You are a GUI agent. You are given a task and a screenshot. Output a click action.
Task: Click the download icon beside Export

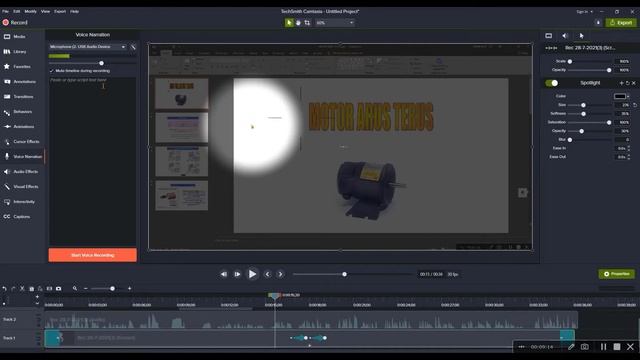point(598,23)
